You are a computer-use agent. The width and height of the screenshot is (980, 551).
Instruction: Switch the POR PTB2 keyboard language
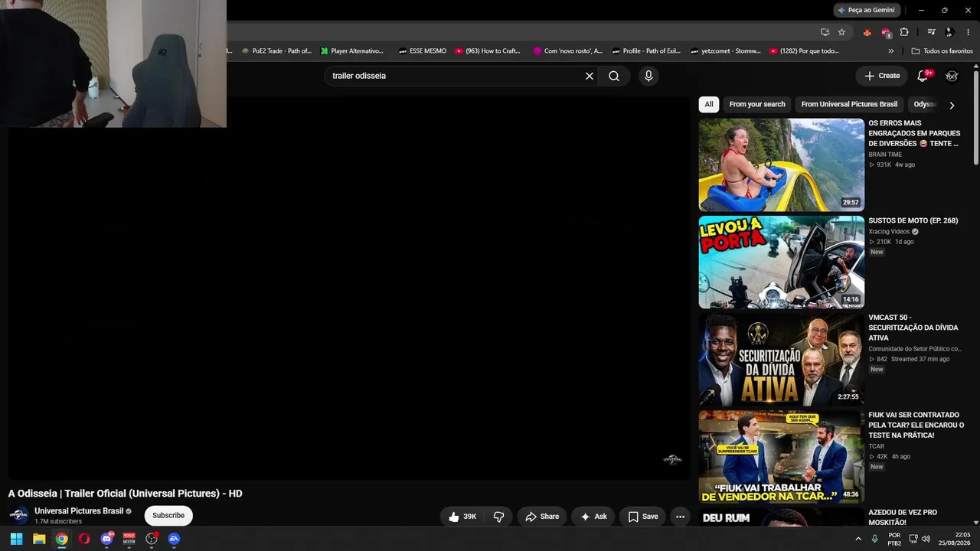tap(894, 539)
